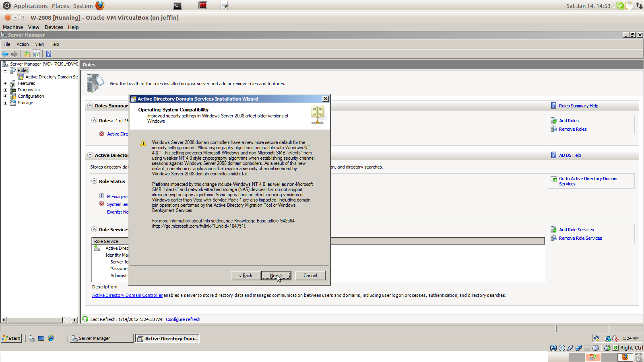
Task: Click Go to Active Directory Domain Services link
Action: 588,181
